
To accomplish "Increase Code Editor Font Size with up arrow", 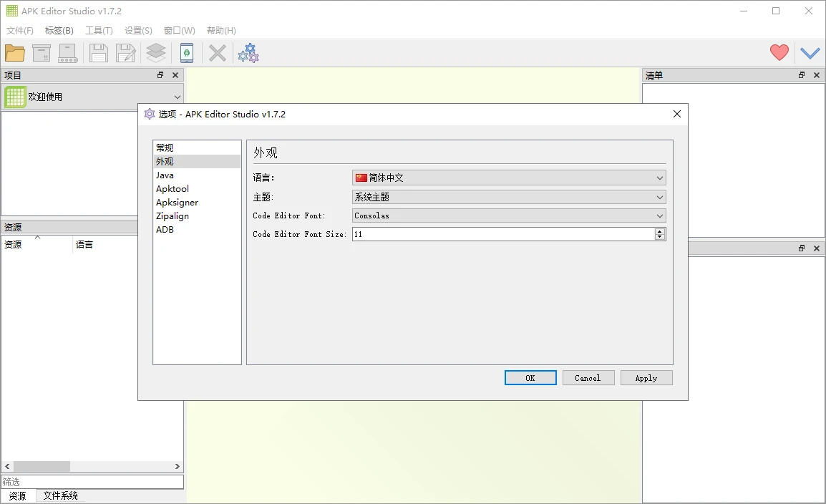I will [x=660, y=231].
